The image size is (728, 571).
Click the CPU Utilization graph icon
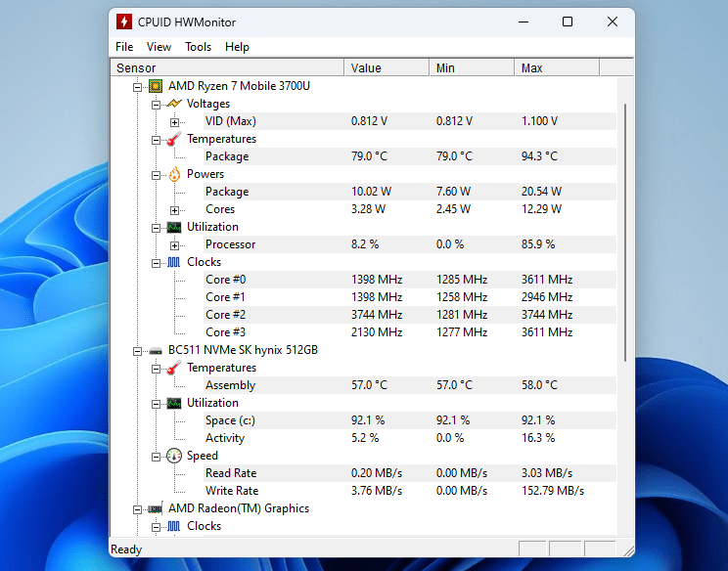173,227
